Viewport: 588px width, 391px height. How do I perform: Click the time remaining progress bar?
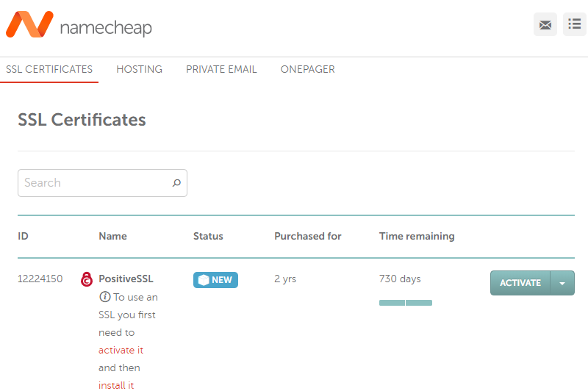(406, 303)
